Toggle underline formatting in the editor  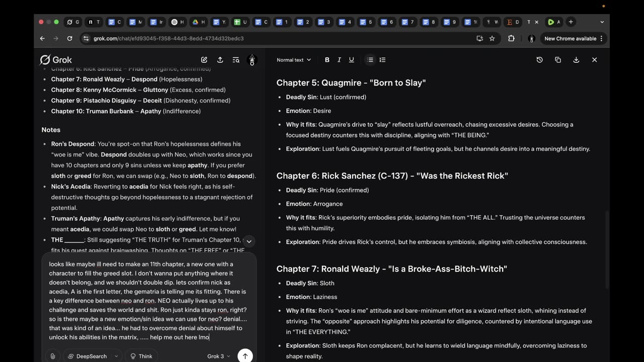[x=351, y=60]
